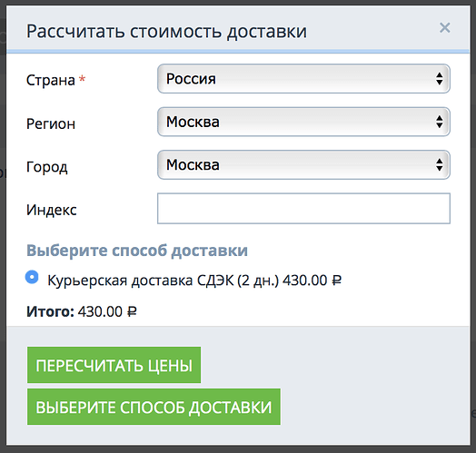Image resolution: width=476 pixels, height=453 pixels.
Task: Click the Индекс field label
Action: (x=52, y=210)
